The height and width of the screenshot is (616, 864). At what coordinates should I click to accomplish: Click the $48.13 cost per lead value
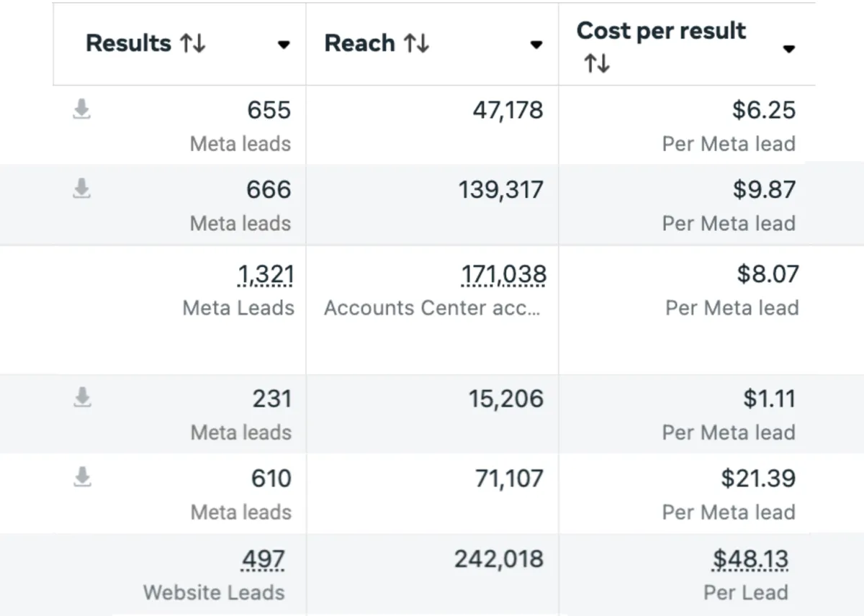[750, 559]
